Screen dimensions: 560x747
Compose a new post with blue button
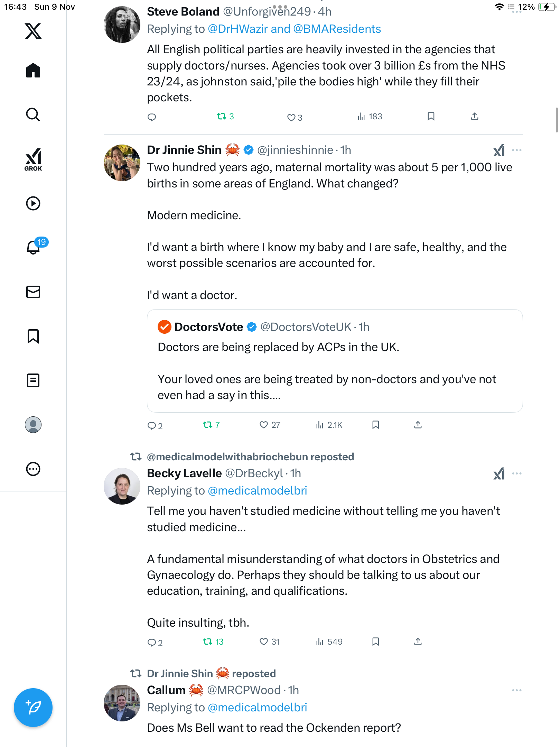33,708
